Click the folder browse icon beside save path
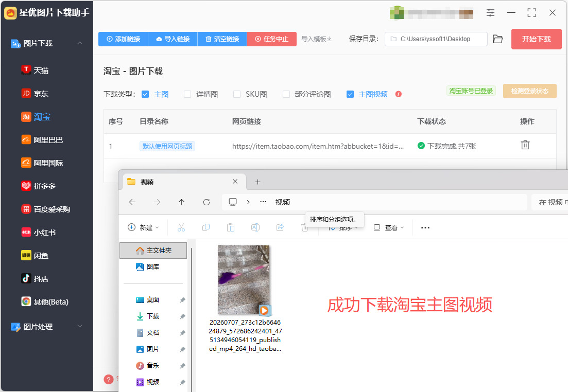The width and height of the screenshot is (568, 392). coord(498,39)
